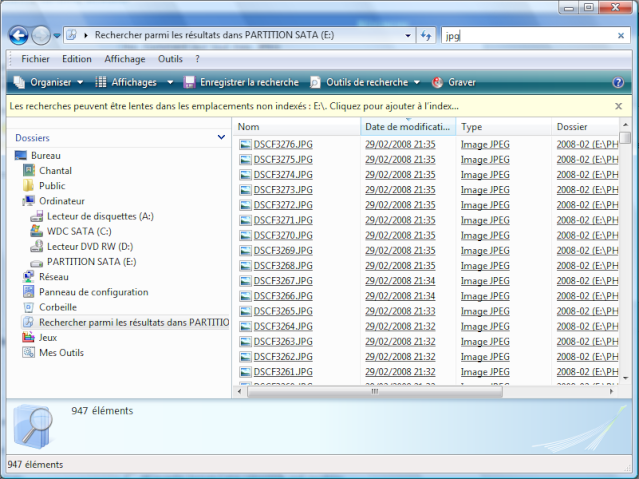The image size is (639, 479).
Task: Click the DSCF3276.JPG file icon
Action: click(x=245, y=145)
